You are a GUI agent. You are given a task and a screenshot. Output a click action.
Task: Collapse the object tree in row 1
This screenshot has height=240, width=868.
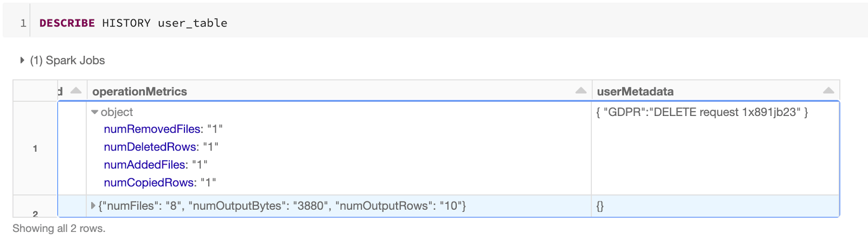pyautogui.click(x=95, y=112)
